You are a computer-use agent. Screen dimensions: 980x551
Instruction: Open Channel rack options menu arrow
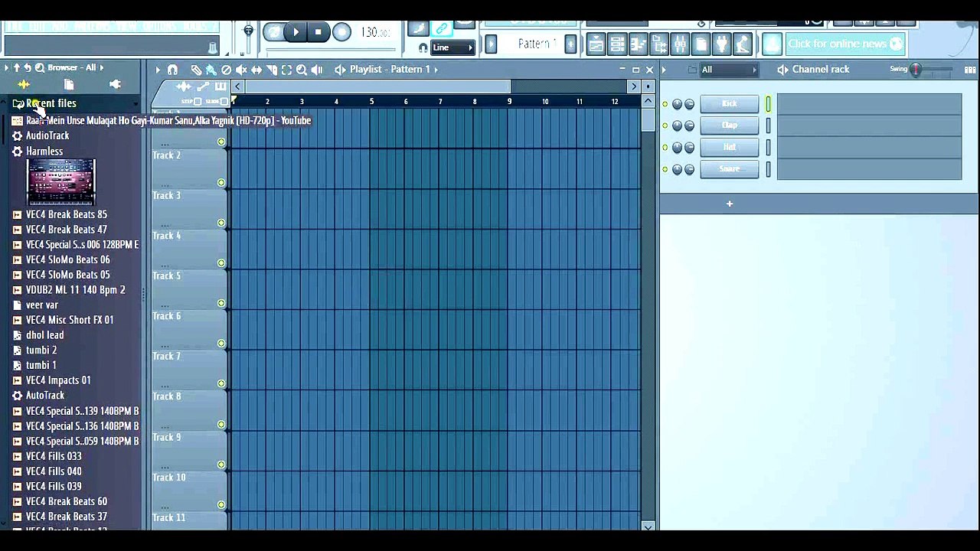click(664, 70)
